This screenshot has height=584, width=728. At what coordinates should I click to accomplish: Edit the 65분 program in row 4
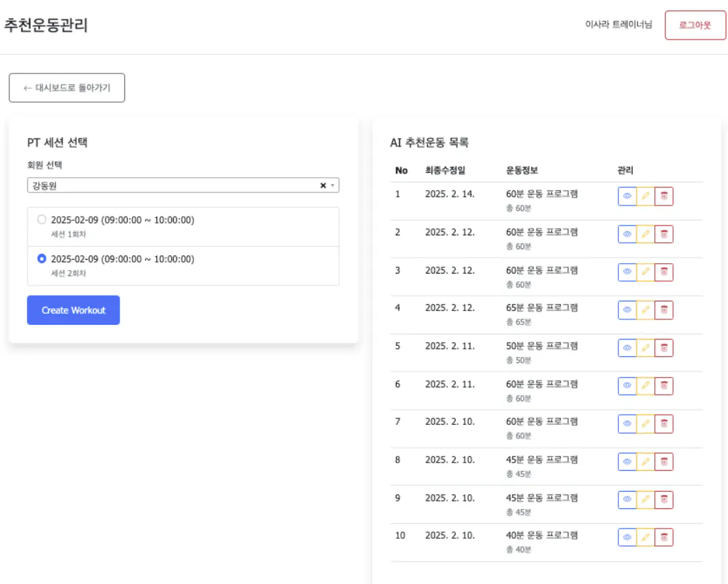click(x=645, y=310)
